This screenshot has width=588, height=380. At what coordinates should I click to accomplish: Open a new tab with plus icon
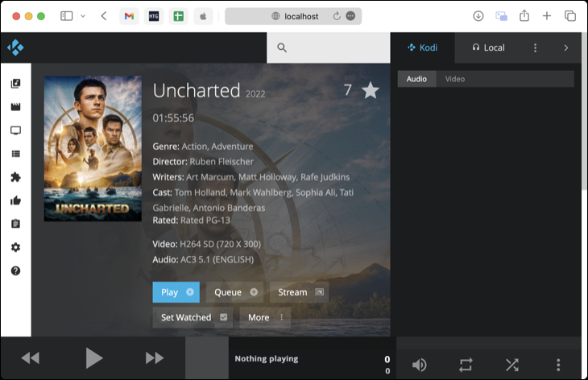coord(547,16)
